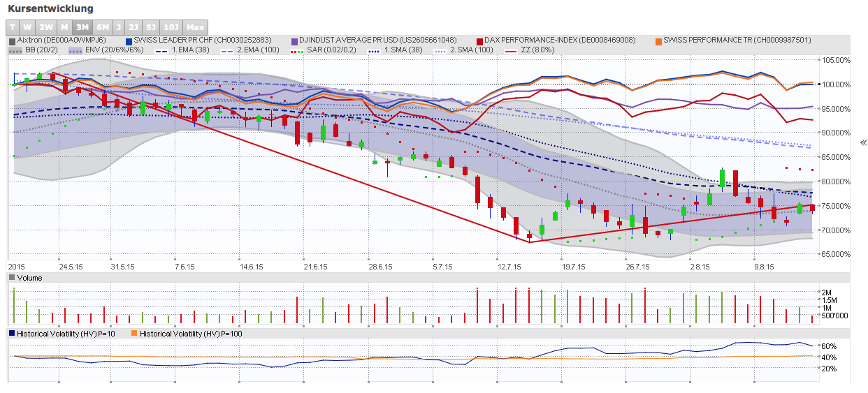This screenshot has width=868, height=393.
Task: Click the ENV (20/6%/6%) legend icon
Action: pos(76,50)
